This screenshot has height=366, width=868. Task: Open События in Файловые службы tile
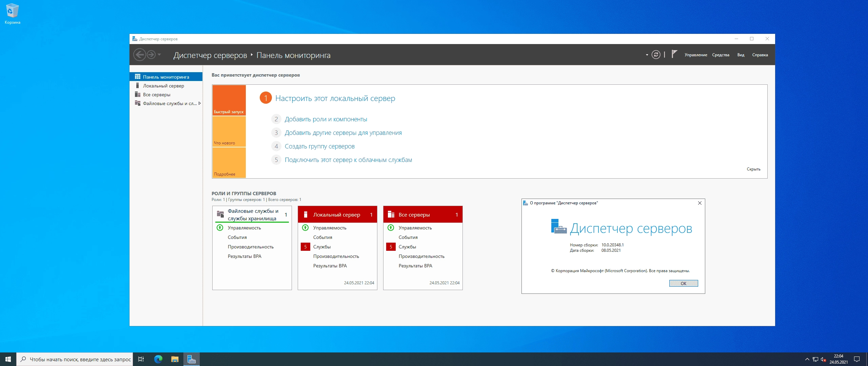point(237,237)
